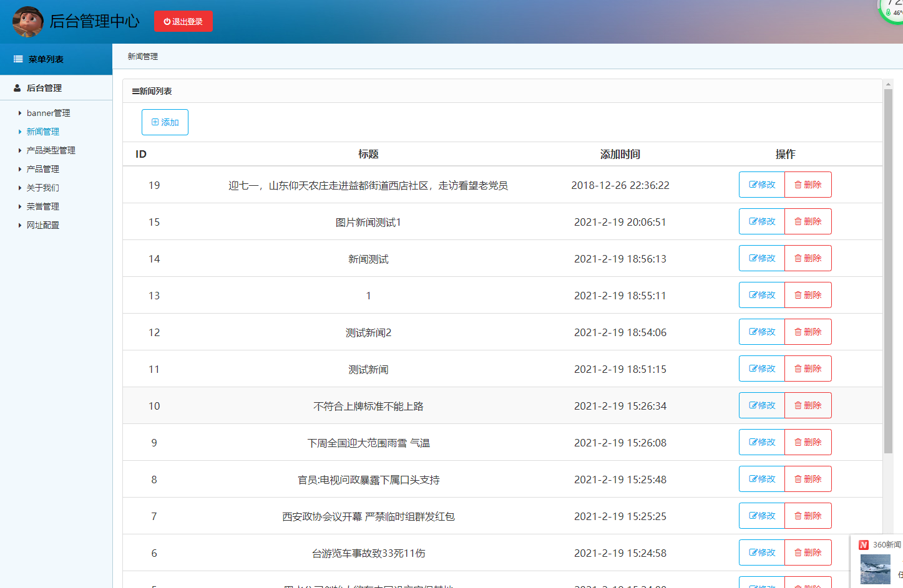
Task: Expand the banner管理 sidebar item arrow
Action: 19,113
